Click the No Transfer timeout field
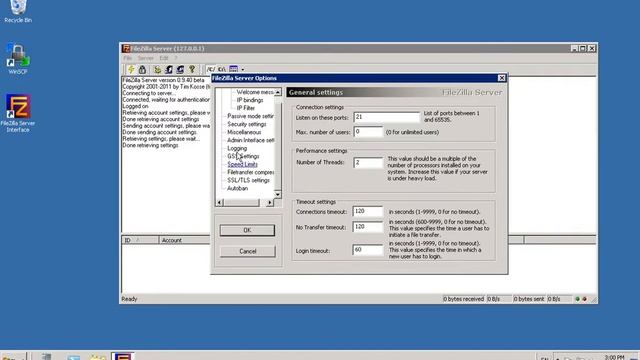 tap(368, 227)
